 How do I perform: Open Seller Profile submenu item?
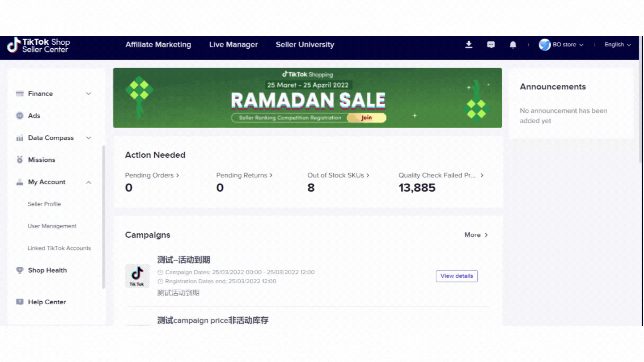click(x=44, y=204)
